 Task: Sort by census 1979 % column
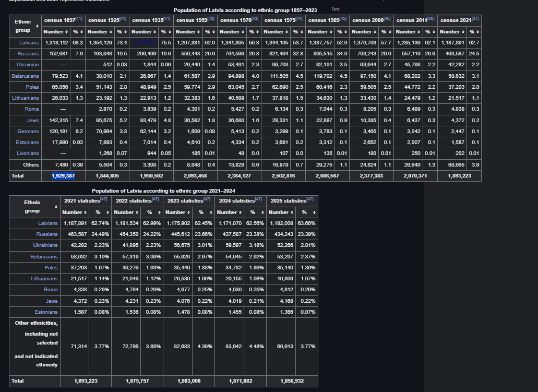(298, 32)
